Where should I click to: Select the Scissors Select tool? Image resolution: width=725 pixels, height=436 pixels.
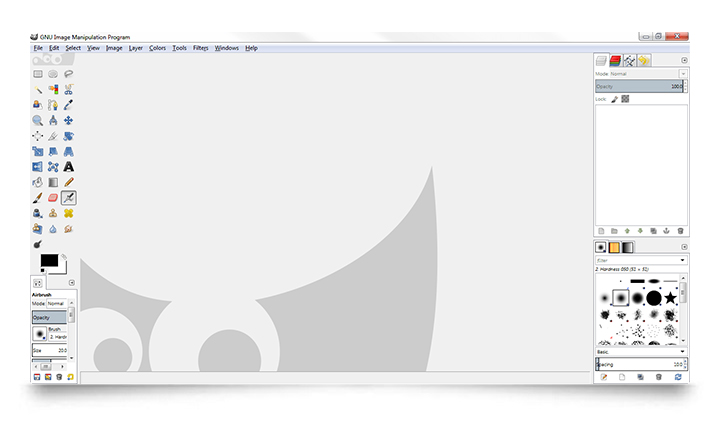click(x=68, y=89)
